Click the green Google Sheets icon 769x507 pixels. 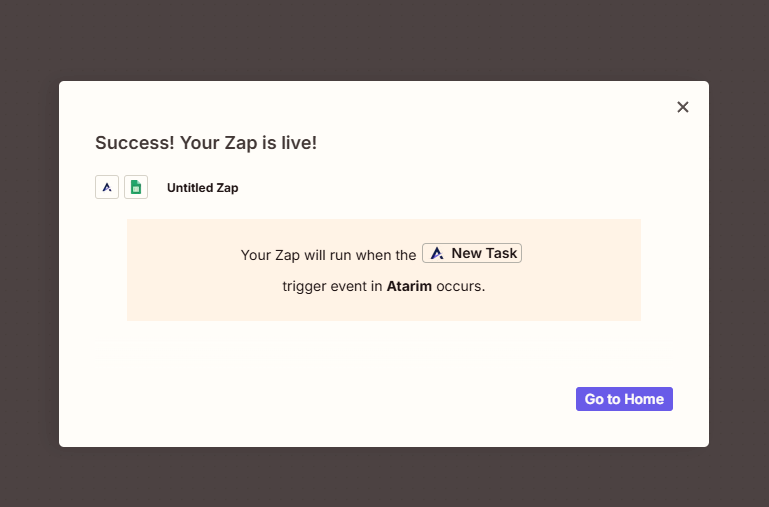tap(136, 187)
